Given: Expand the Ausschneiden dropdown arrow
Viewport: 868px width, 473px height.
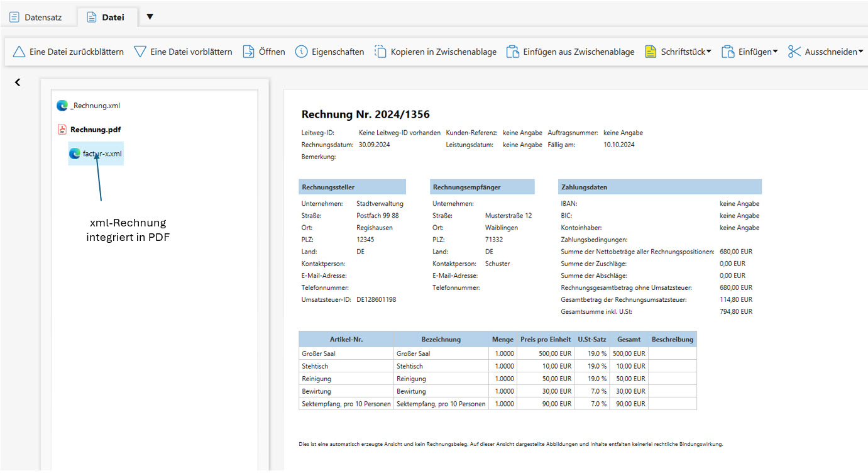Looking at the screenshot, I should 862,52.
